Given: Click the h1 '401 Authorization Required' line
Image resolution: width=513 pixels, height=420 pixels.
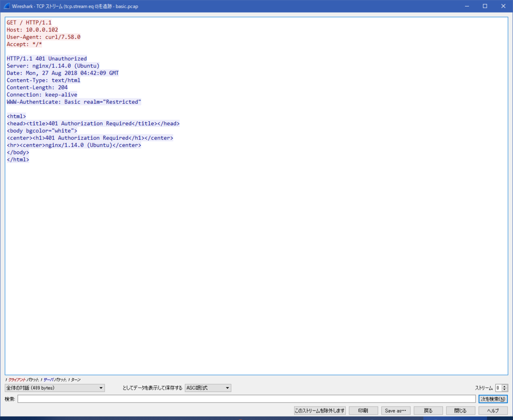Looking at the screenshot, I should (90, 138).
